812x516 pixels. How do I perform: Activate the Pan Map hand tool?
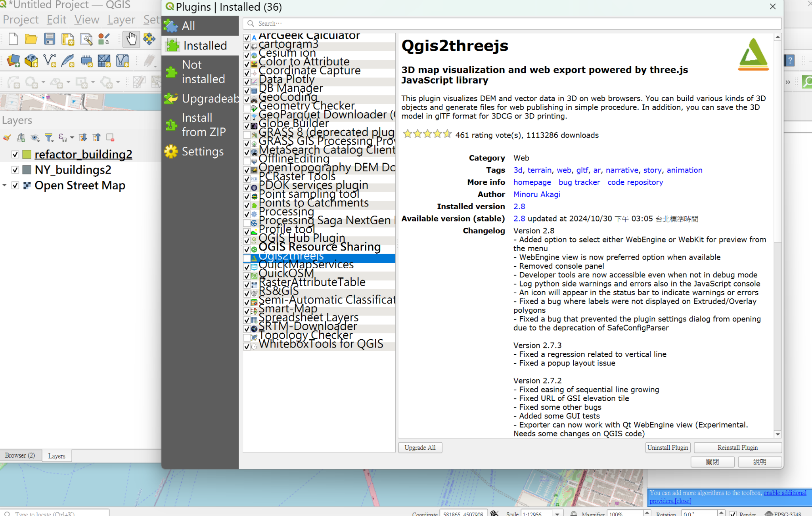click(x=131, y=39)
